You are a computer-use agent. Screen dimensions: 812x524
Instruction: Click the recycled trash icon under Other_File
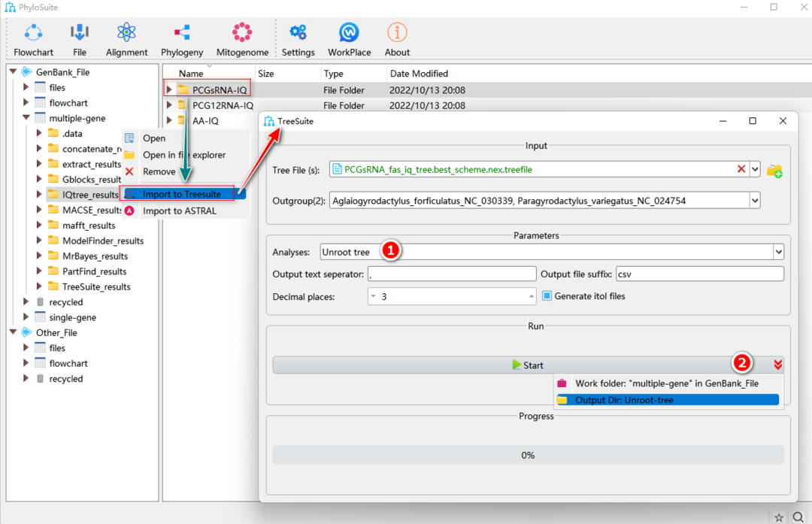pos(40,378)
